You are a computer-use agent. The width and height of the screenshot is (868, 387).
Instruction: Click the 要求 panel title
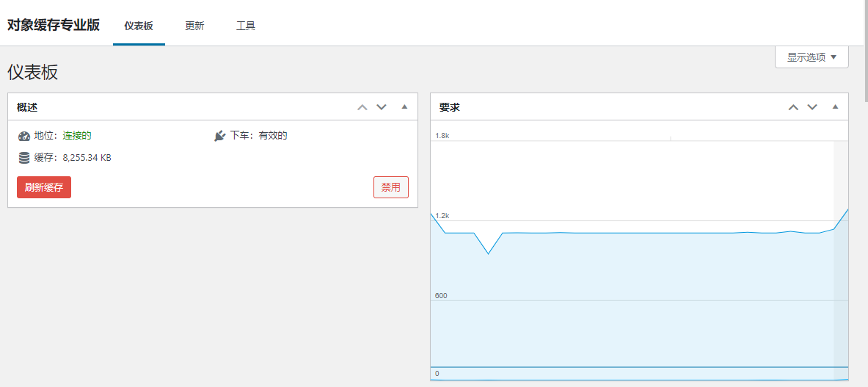tap(450, 107)
